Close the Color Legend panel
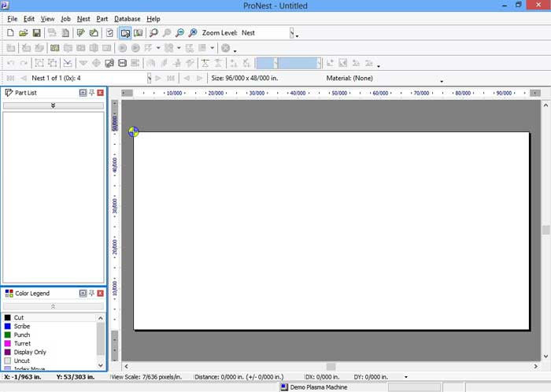The height and width of the screenshot is (392, 551). 100,293
